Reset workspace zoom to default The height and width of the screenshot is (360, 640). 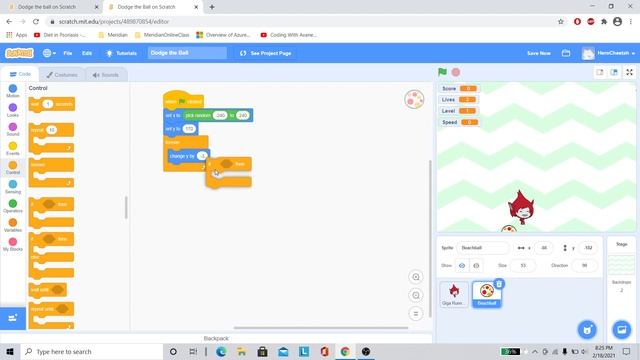[x=416, y=313]
